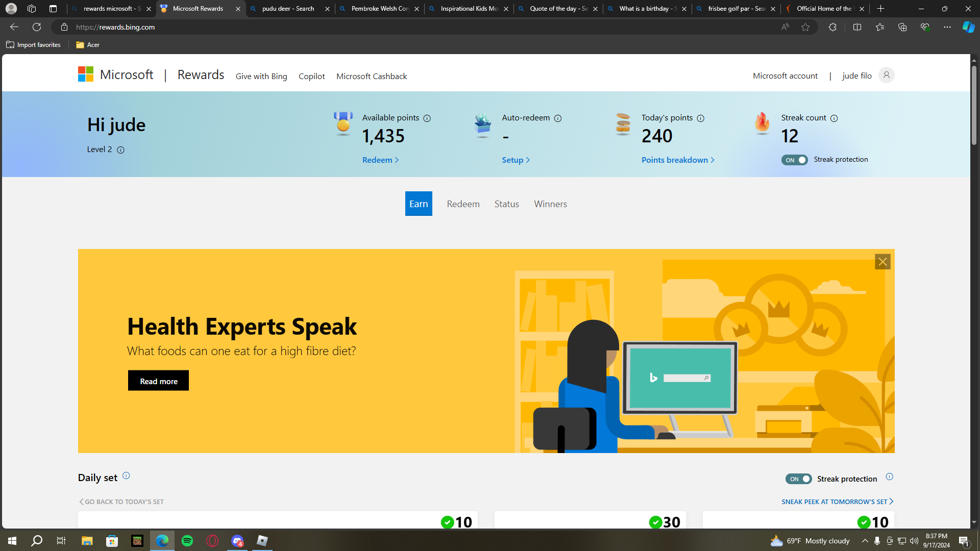Expand Sneak peek at tomorrow's set
The width and height of the screenshot is (980, 551).
(837, 502)
